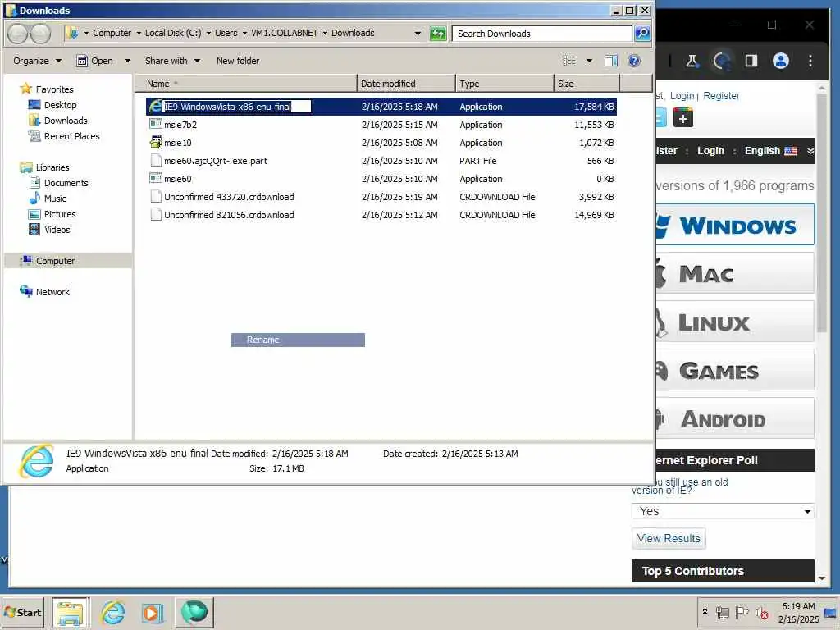
Task: Open the poll Yes answer dropdown
Action: pyautogui.click(x=722, y=511)
